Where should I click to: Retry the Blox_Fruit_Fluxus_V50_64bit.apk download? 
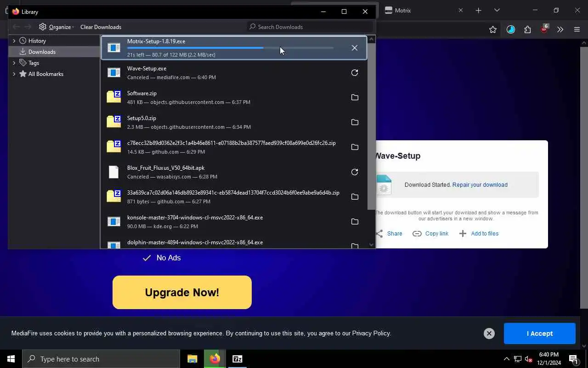click(354, 172)
